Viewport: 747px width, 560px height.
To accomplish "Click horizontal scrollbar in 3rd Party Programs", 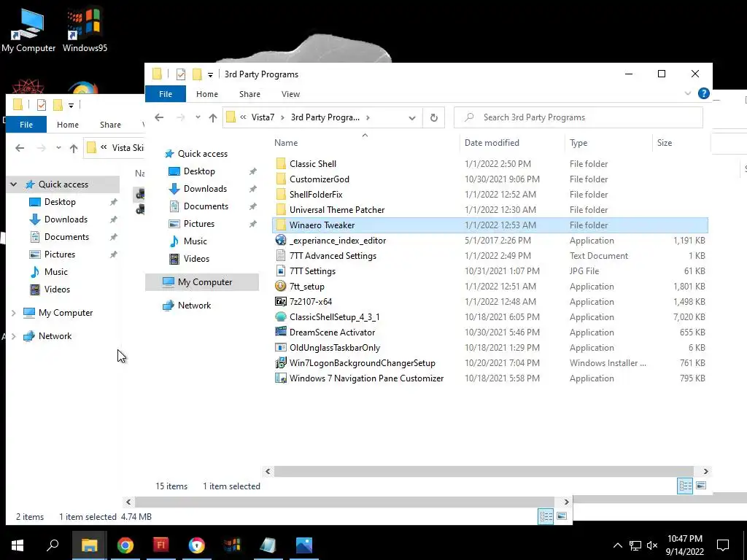I will click(484, 471).
